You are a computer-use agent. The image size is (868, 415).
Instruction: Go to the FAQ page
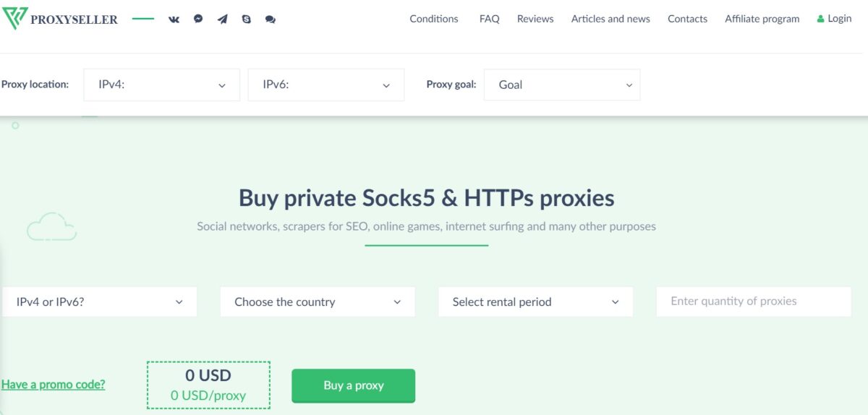click(x=489, y=19)
